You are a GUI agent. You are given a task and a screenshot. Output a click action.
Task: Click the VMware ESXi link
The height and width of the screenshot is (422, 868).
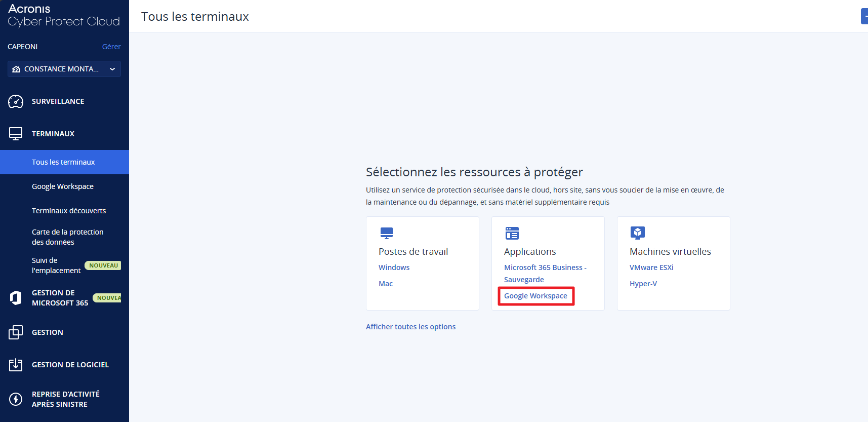point(651,267)
